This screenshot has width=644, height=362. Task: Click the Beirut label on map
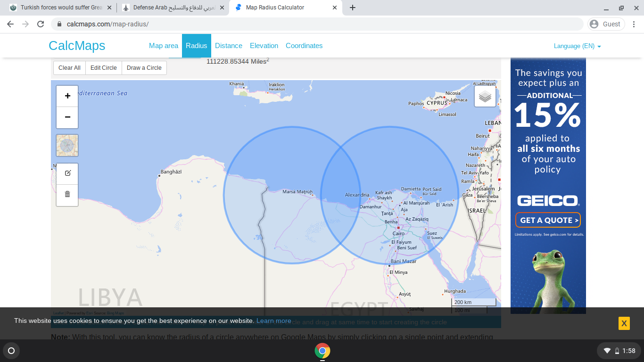pos(483,136)
